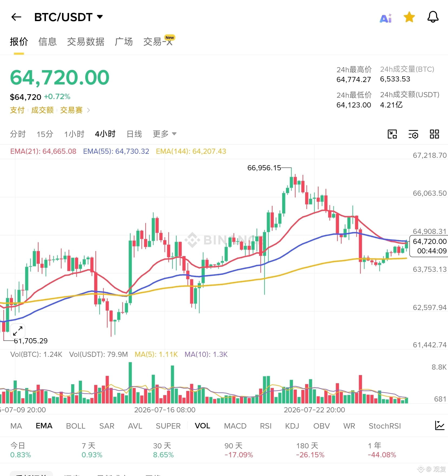Viewport: 448px width, 476px height.
Task: Open the BTC/USDT pair dropdown
Action: coord(68,17)
